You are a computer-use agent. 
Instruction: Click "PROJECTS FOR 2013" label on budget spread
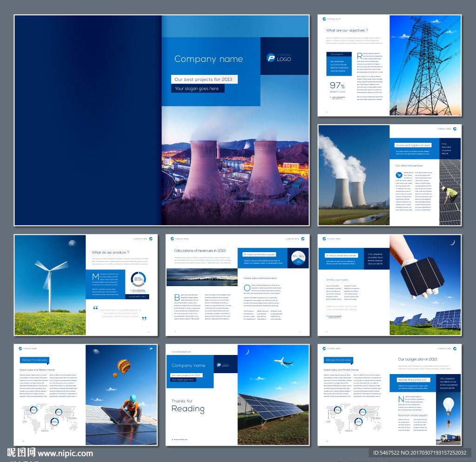pos(338,360)
